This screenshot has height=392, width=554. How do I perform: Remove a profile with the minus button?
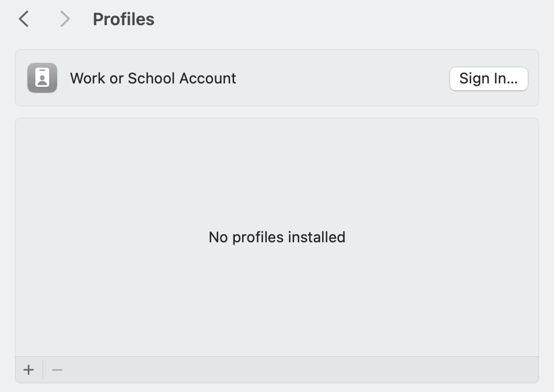57,370
